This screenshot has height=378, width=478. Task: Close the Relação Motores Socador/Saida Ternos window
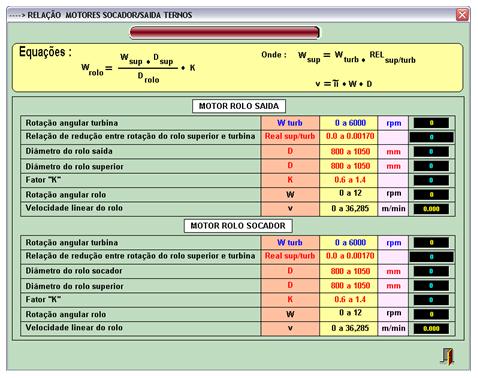[x=462, y=15]
